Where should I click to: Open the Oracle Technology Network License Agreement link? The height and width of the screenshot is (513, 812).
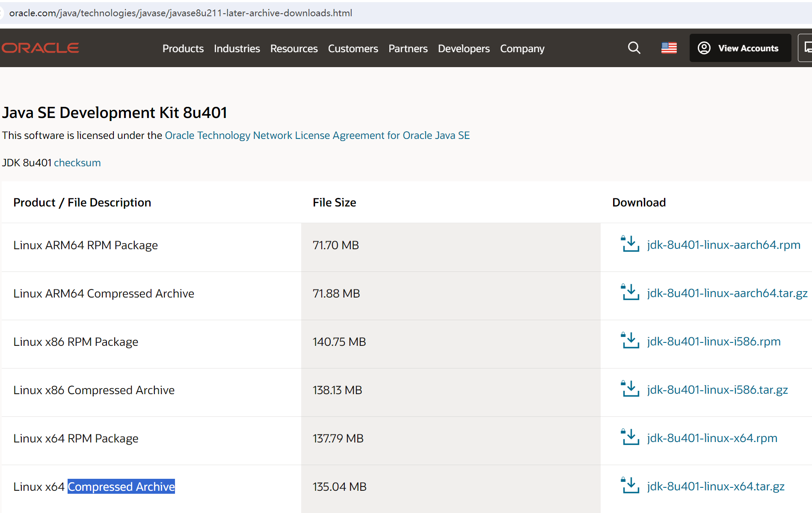click(x=317, y=136)
